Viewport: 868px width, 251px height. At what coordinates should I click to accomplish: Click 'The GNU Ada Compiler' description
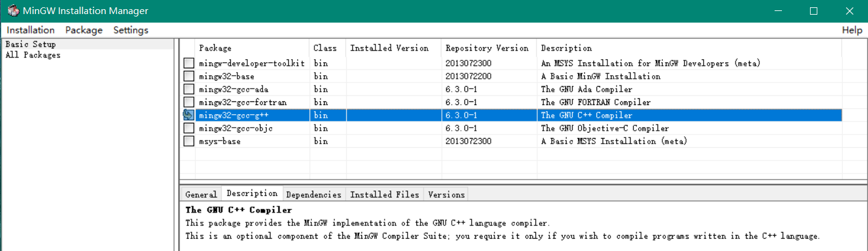tap(587, 89)
